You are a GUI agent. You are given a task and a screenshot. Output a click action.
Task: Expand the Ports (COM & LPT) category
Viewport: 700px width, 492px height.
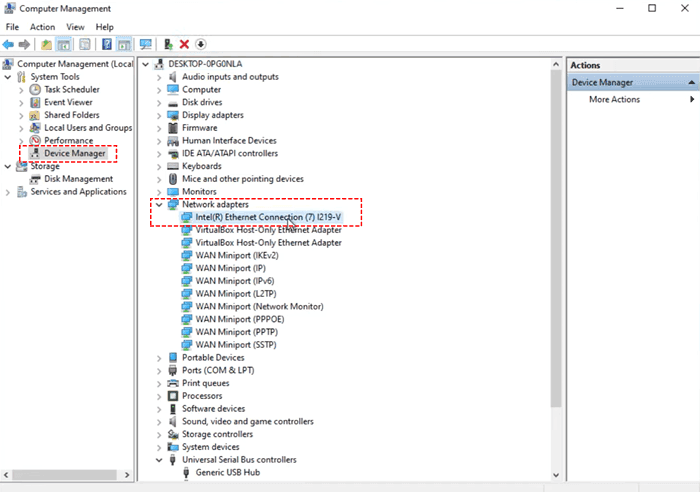[159, 371]
